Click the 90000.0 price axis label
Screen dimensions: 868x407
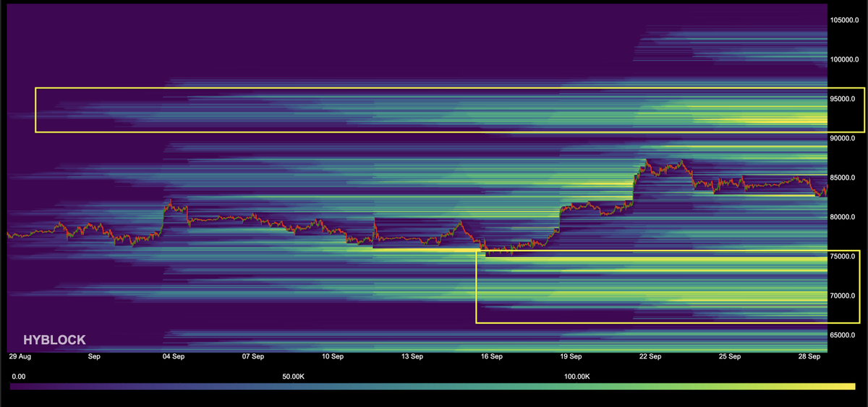click(842, 138)
